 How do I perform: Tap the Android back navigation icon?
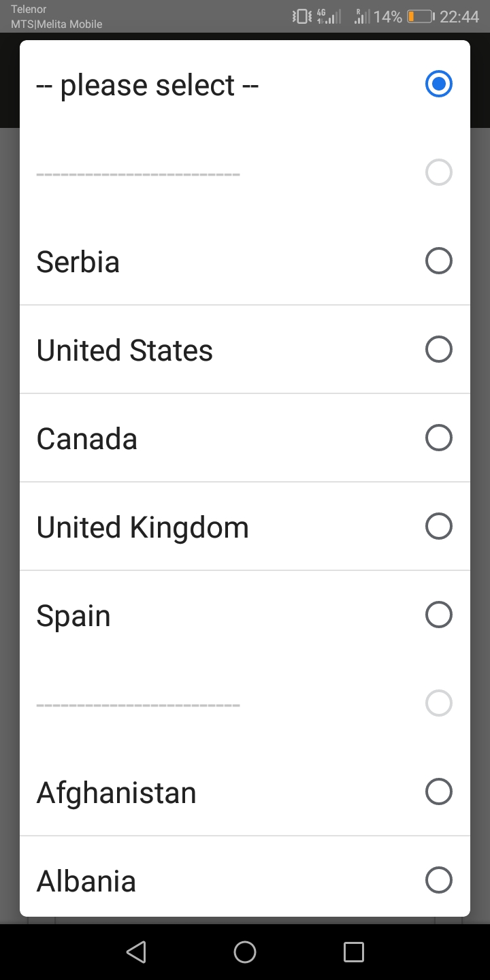coord(136,951)
